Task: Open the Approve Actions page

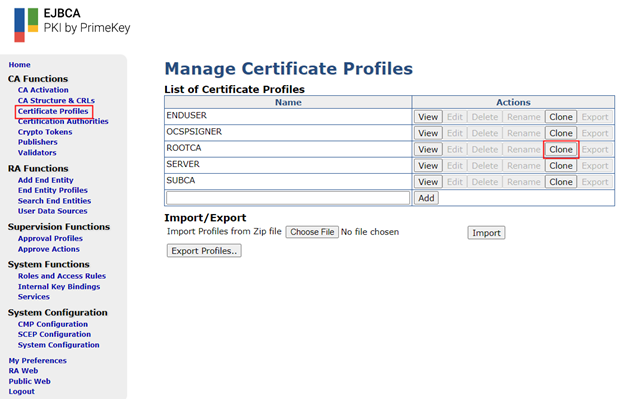Action: [49, 249]
